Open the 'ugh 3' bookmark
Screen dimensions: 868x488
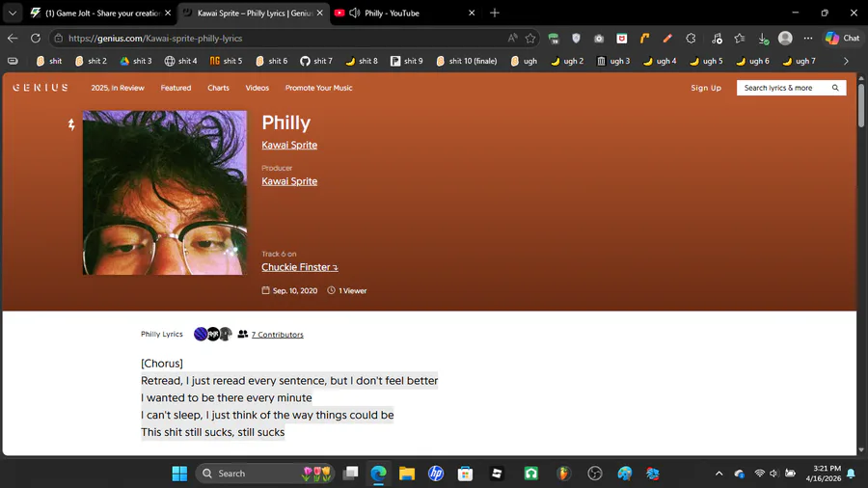point(613,61)
